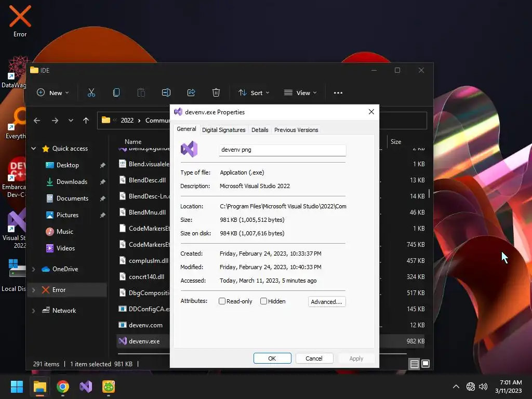
Task: Go up one folder level arrow
Action: (x=86, y=121)
